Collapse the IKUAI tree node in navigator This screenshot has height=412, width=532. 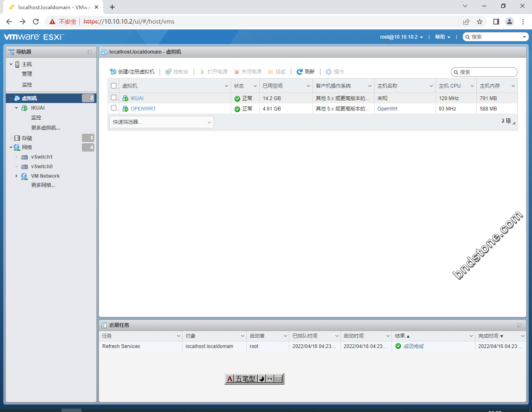pyautogui.click(x=17, y=108)
